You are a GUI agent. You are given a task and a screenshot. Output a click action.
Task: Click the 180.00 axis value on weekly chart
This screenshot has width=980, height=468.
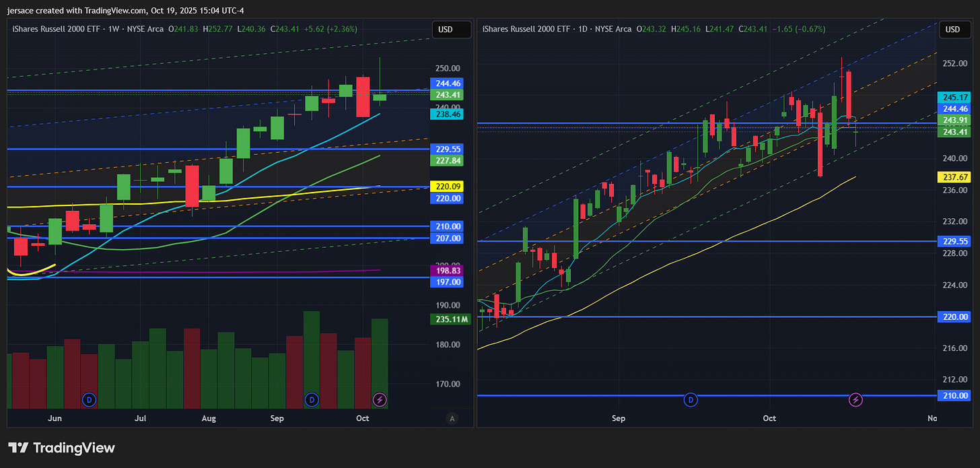click(x=448, y=345)
